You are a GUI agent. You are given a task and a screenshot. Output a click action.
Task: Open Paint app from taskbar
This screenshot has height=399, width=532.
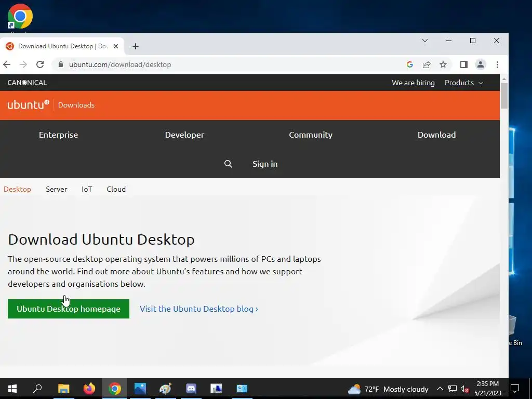click(165, 389)
